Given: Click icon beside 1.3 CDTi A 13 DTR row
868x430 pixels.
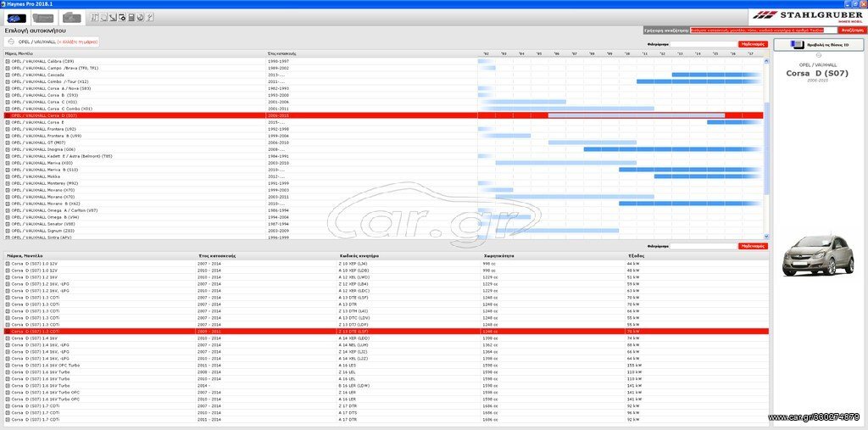Looking at the screenshot, I should pyautogui.click(x=7, y=304).
